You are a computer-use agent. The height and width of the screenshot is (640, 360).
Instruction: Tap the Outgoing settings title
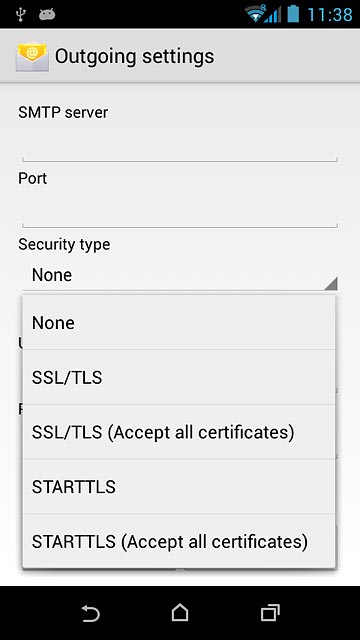[x=134, y=56]
